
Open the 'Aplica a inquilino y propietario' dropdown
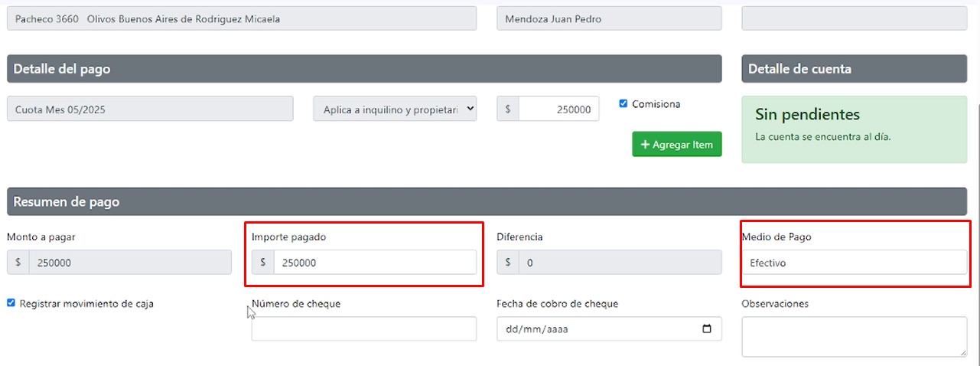(395, 109)
